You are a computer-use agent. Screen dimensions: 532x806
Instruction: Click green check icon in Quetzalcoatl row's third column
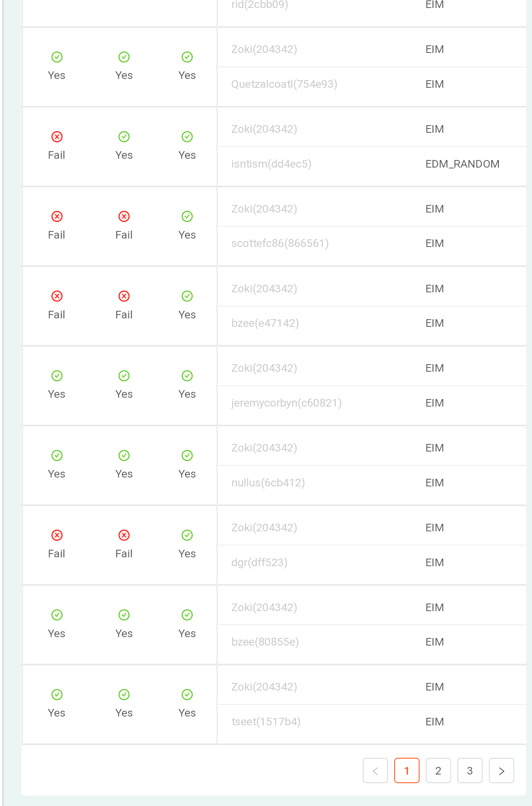coord(187,57)
